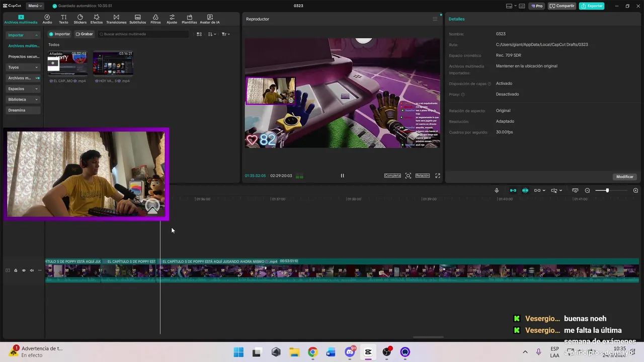This screenshot has width=644, height=362.
Task: Adjust the timeline zoom slider
Action: [607, 191]
